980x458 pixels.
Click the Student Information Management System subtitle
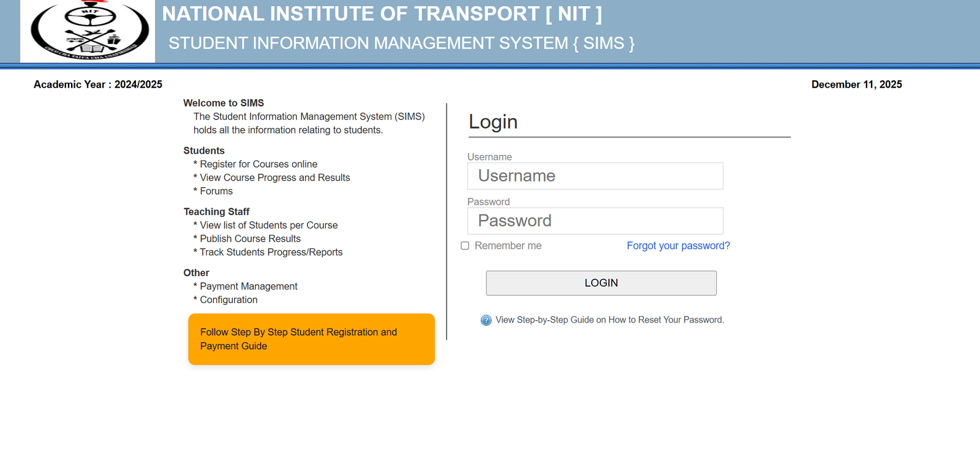click(x=401, y=43)
